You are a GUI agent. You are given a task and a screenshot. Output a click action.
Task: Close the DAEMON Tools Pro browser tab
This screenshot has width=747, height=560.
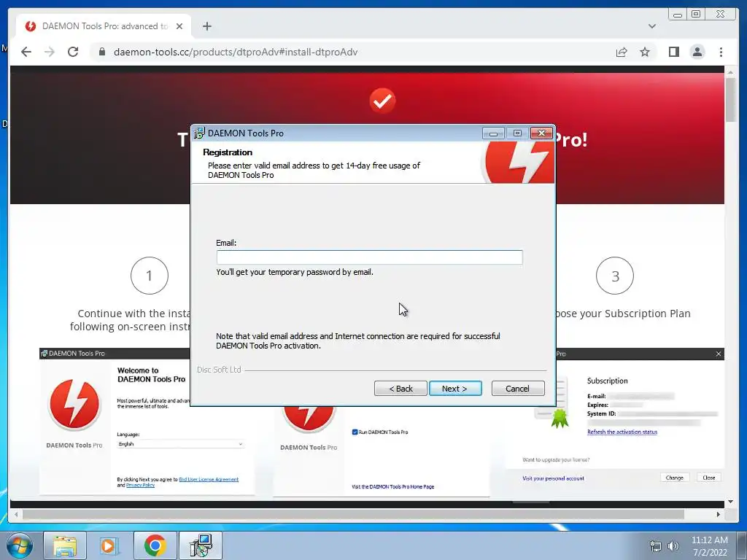179,26
